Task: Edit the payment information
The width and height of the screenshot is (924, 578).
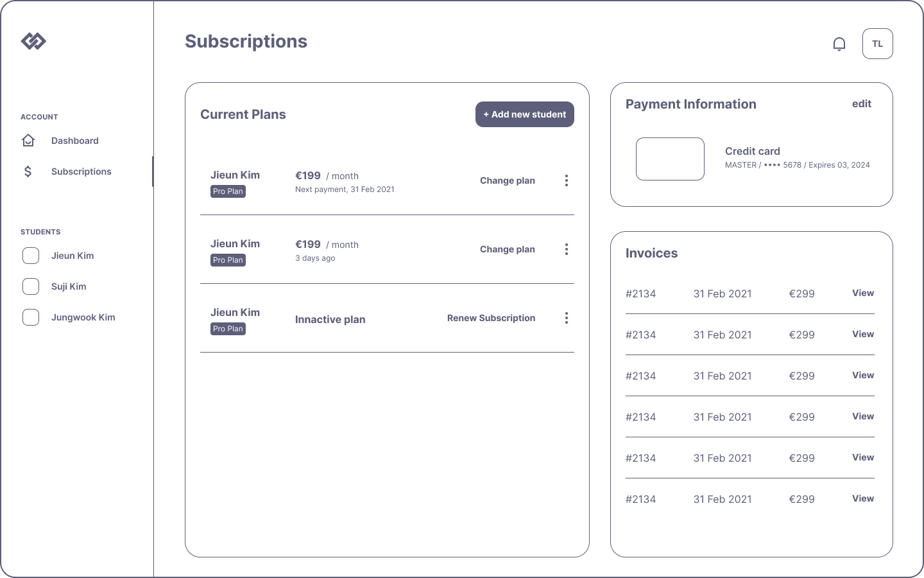Action: click(861, 104)
